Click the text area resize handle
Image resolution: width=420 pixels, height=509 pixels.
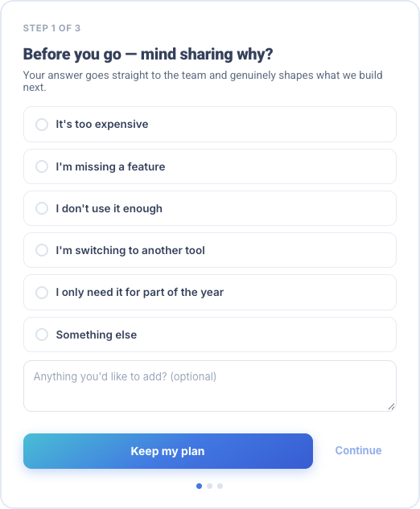391,407
